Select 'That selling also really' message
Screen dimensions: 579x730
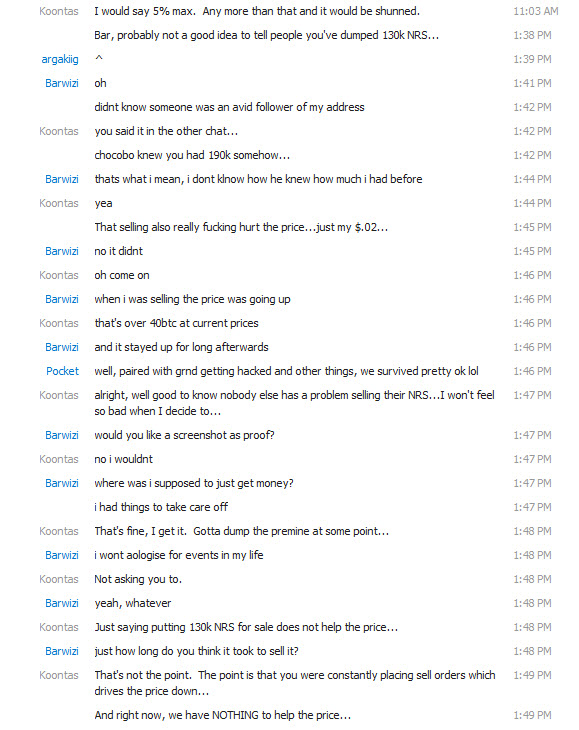[241, 227]
